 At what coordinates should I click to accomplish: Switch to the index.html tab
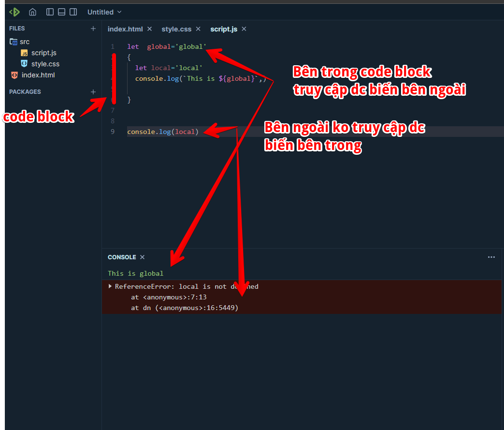click(125, 29)
